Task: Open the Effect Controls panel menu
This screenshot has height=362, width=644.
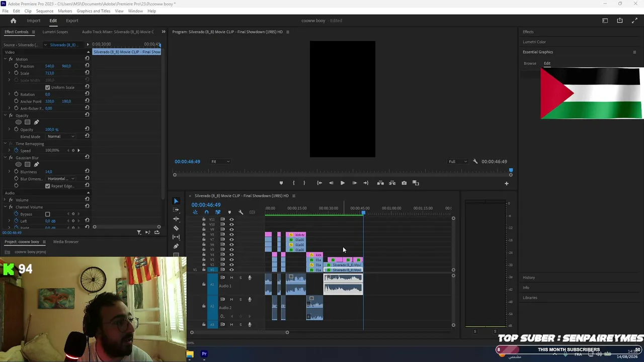Action: pos(33,32)
